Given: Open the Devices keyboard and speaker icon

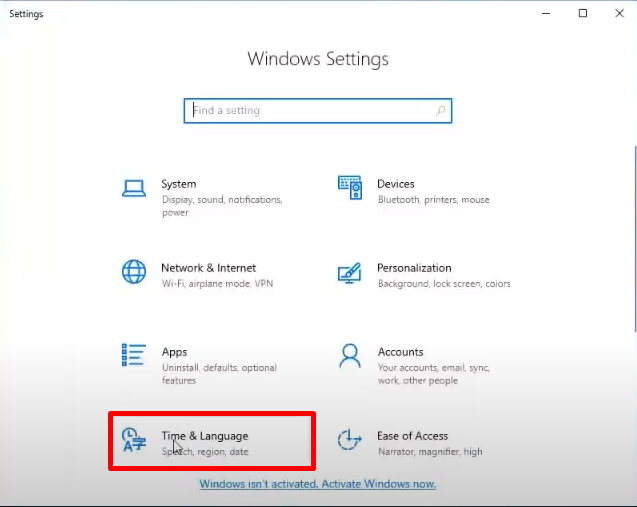Looking at the screenshot, I should 350,188.
